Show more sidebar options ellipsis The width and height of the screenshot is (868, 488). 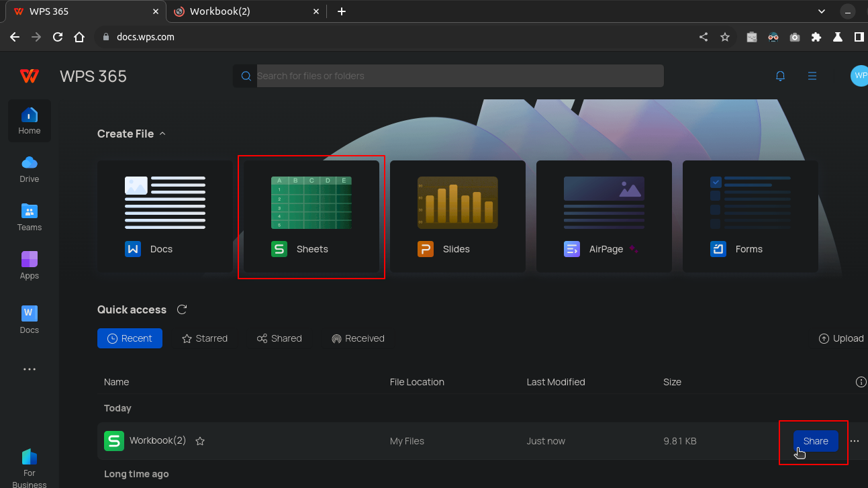tap(30, 369)
